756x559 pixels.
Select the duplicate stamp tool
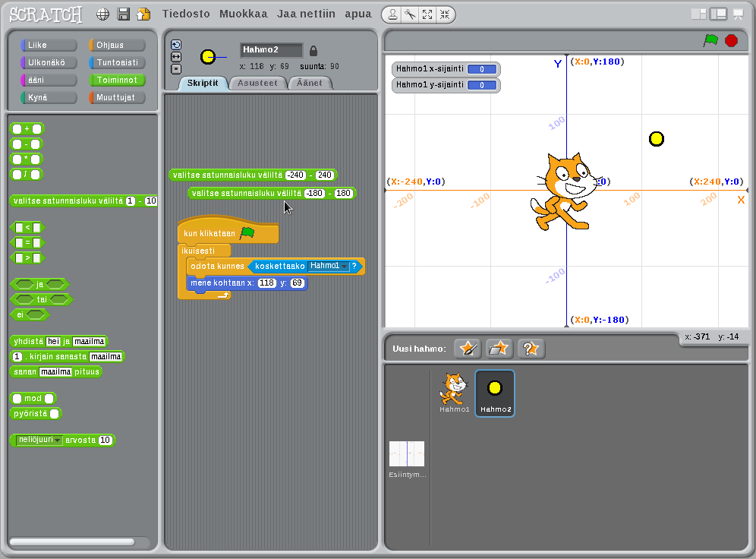pyautogui.click(x=393, y=15)
